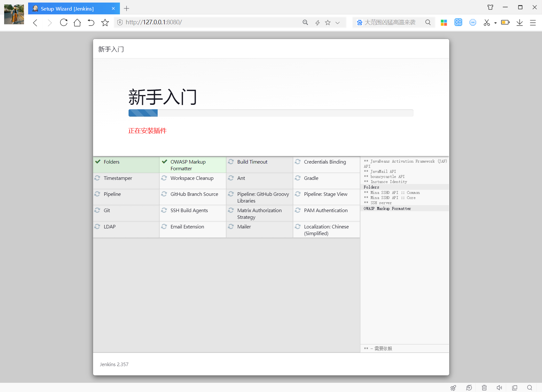Click the battery saver extension icon
Image resolution: width=542 pixels, height=392 pixels.
(x=505, y=22)
